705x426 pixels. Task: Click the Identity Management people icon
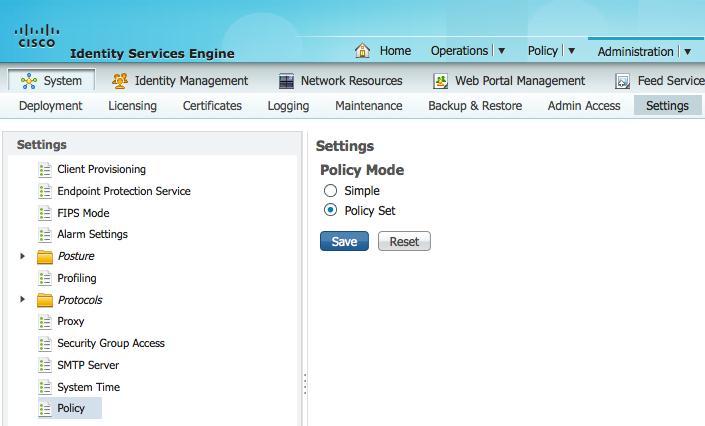tap(120, 81)
